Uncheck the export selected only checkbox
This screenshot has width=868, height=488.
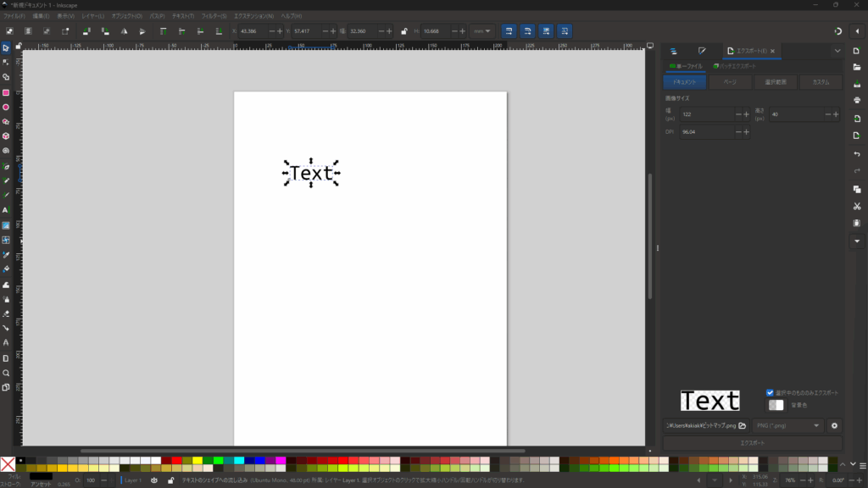(x=770, y=393)
